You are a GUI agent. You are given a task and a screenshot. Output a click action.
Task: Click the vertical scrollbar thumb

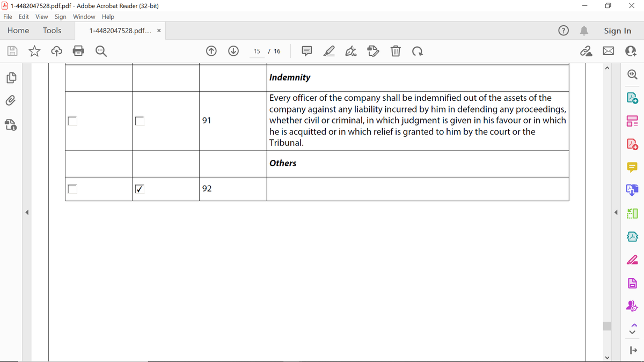coord(608,326)
